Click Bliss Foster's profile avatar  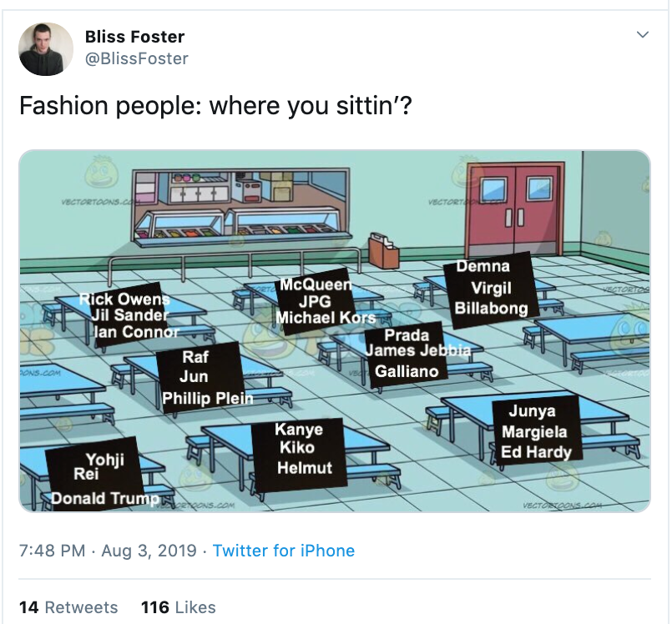pos(46,48)
